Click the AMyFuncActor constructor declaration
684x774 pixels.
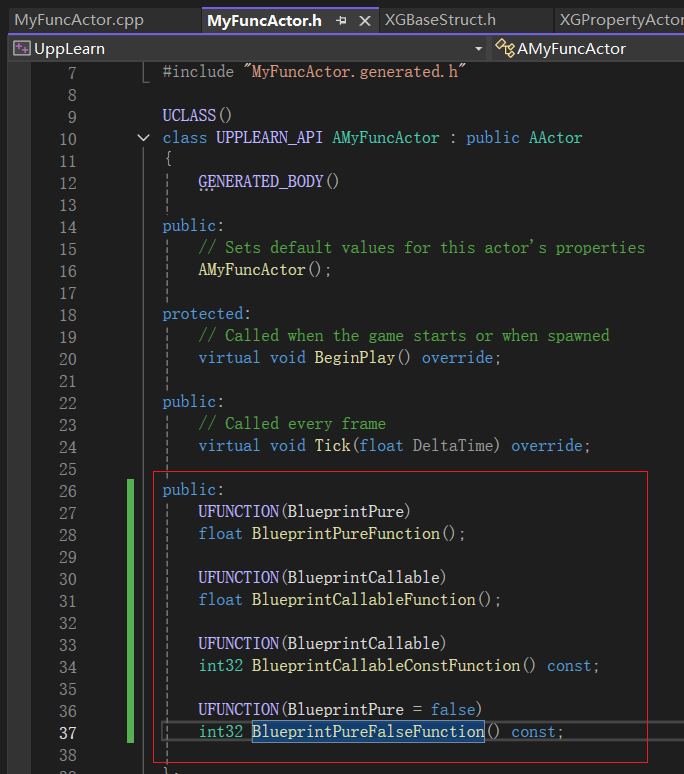pyautogui.click(x=252, y=270)
